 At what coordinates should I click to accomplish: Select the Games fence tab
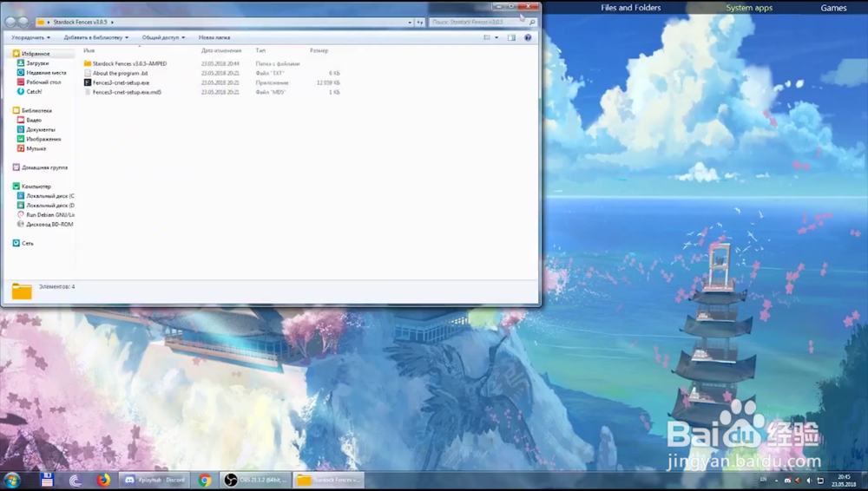tap(833, 8)
